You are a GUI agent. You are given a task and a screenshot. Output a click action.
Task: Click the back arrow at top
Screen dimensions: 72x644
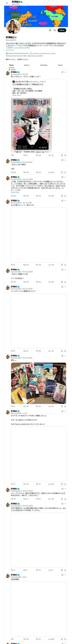[7, 3]
